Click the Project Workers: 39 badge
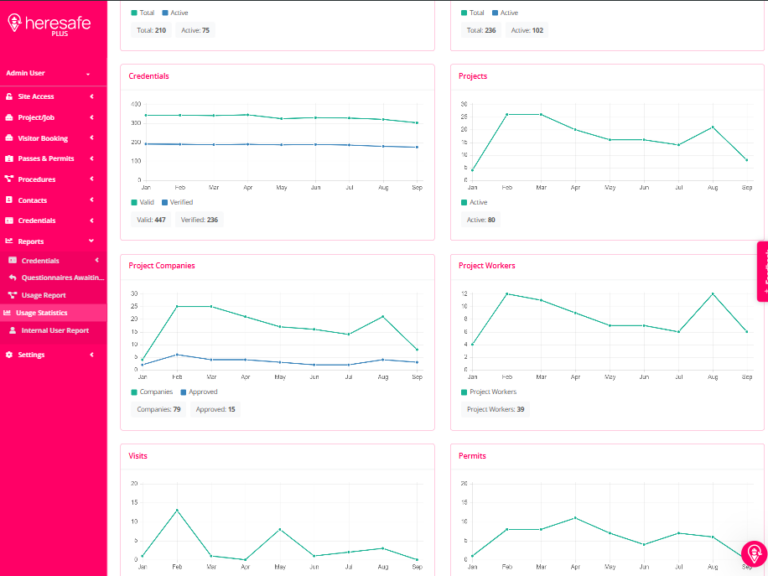Screen dimensions: 768x576 [495, 409]
